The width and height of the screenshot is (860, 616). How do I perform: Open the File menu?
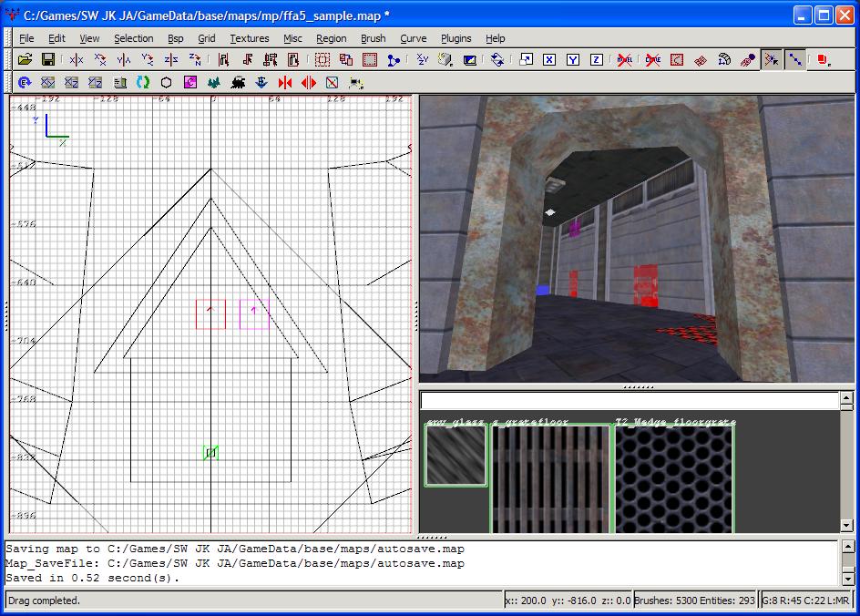[x=26, y=38]
